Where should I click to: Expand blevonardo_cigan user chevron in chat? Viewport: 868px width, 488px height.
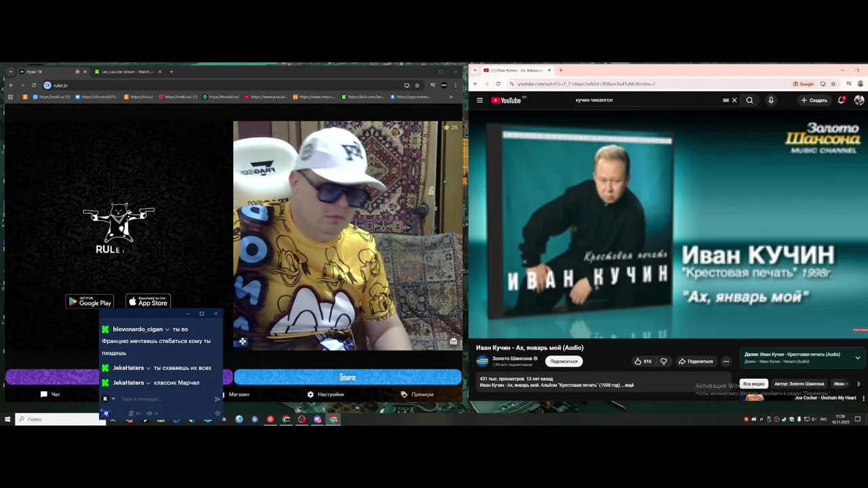pyautogui.click(x=167, y=329)
